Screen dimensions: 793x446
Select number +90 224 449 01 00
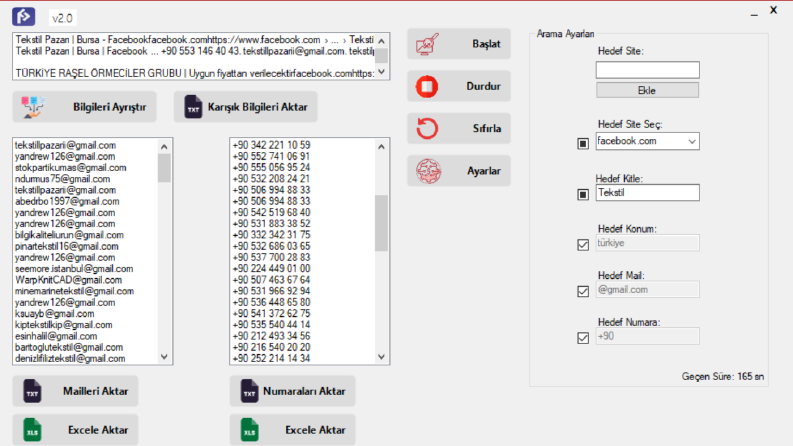(x=271, y=269)
